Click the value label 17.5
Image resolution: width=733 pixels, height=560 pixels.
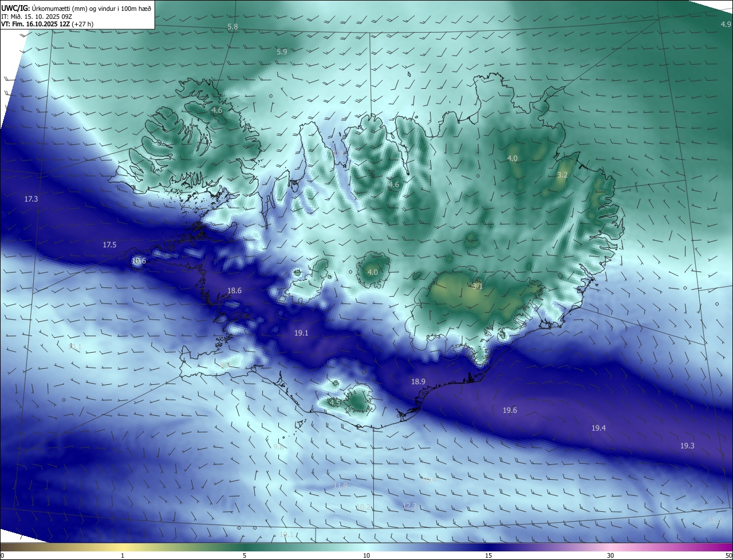(109, 244)
